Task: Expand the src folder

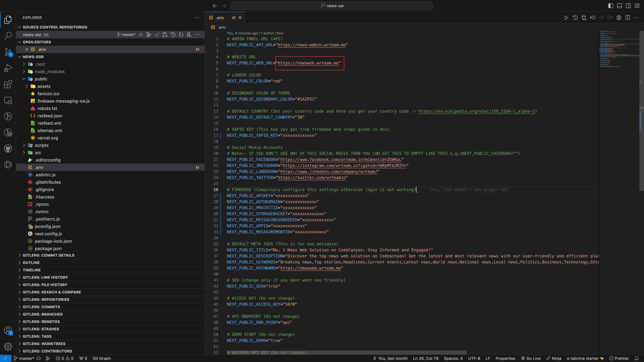Action: pos(38,153)
